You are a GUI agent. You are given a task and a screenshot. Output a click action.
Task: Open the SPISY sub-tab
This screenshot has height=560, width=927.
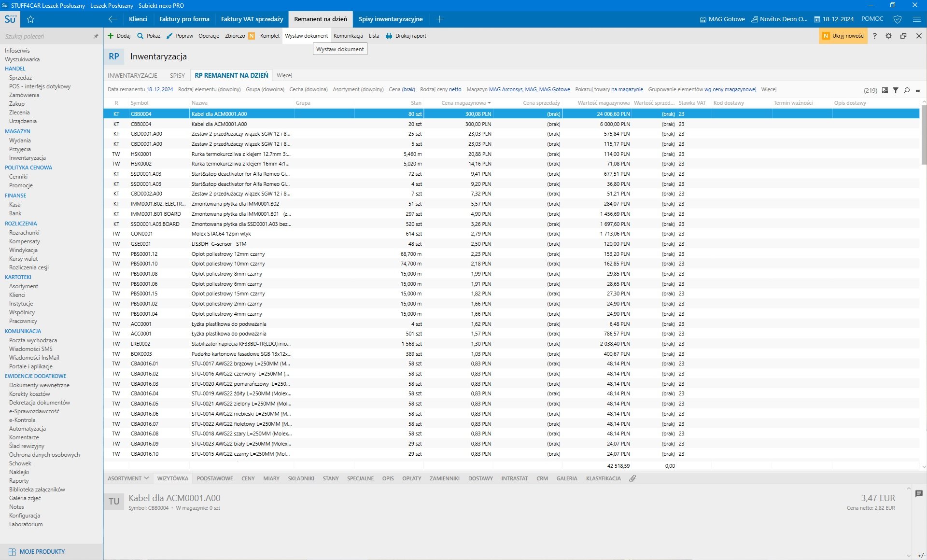(177, 76)
